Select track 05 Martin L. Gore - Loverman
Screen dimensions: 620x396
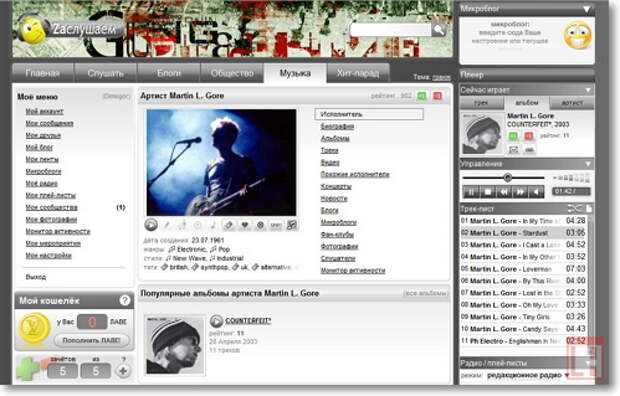[x=523, y=269]
